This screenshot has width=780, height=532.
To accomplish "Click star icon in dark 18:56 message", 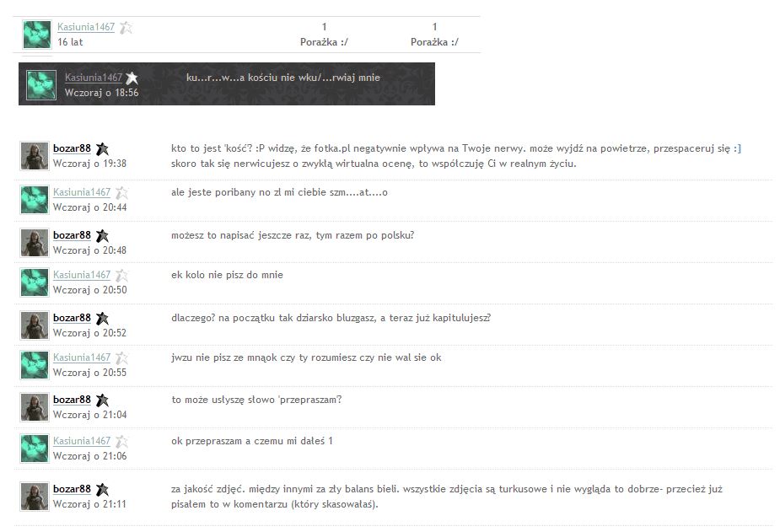I will click(x=132, y=78).
